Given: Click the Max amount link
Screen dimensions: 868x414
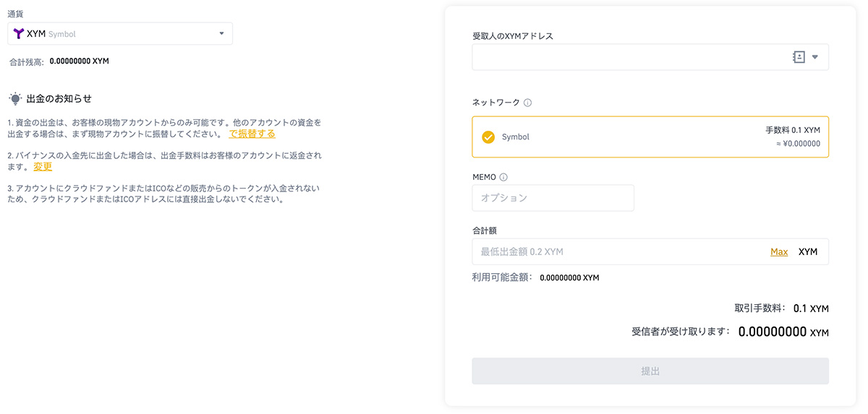Looking at the screenshot, I should coord(779,251).
